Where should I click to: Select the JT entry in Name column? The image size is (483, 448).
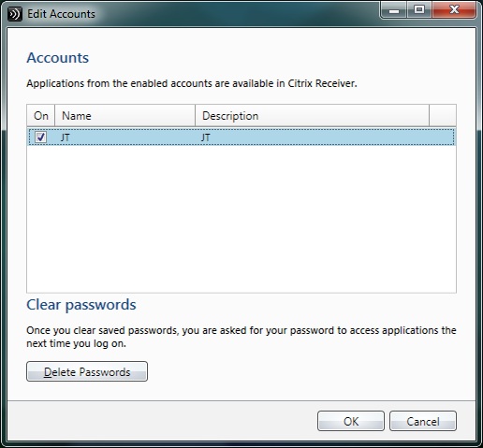(x=66, y=137)
